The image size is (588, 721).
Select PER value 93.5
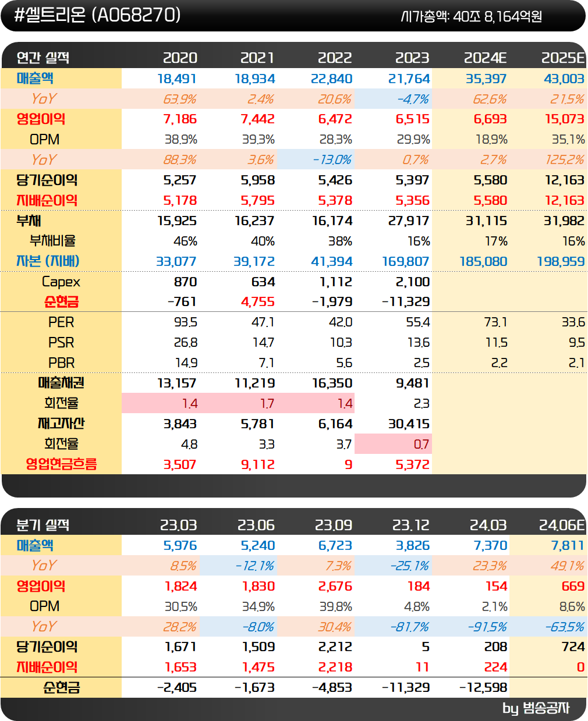[185, 322]
